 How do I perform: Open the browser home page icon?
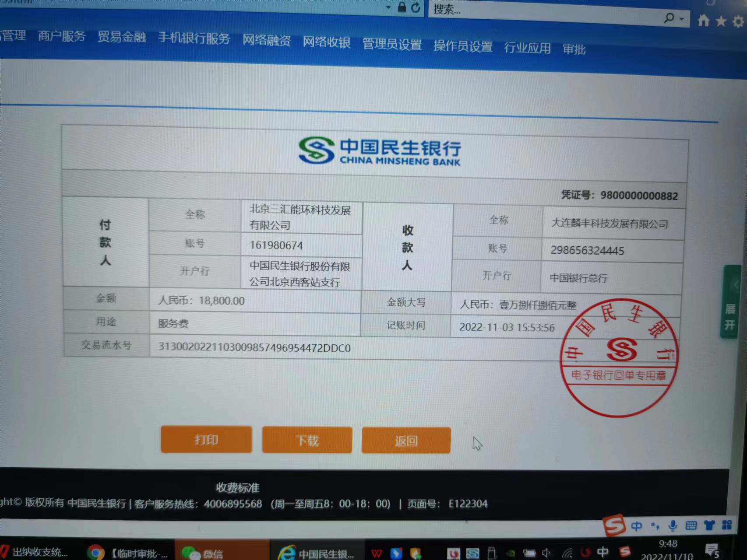click(x=704, y=20)
